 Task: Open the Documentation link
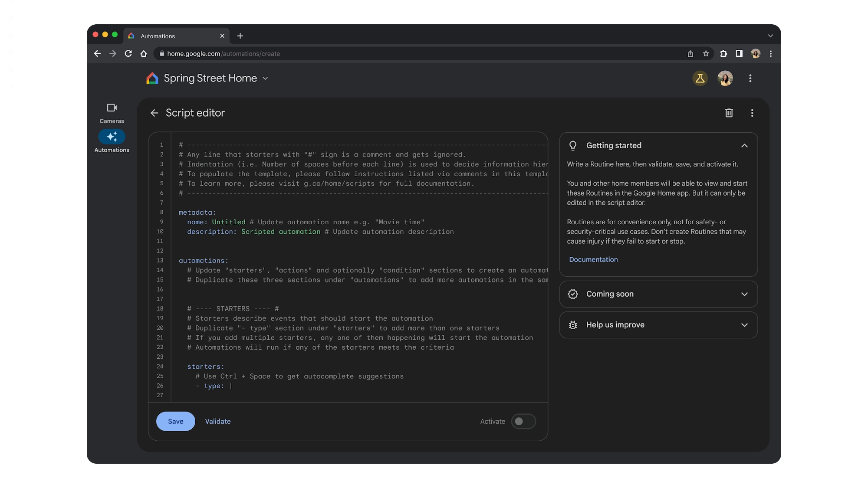[593, 259]
